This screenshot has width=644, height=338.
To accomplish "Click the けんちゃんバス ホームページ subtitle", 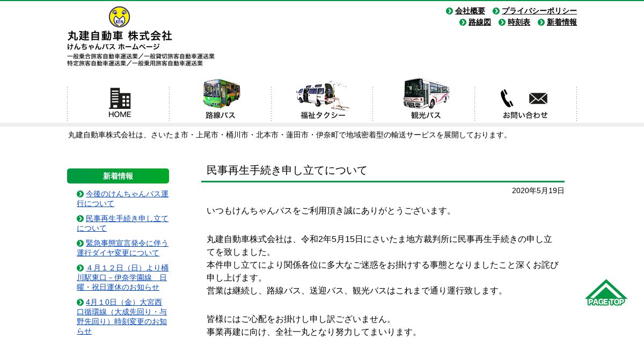I will (113, 47).
